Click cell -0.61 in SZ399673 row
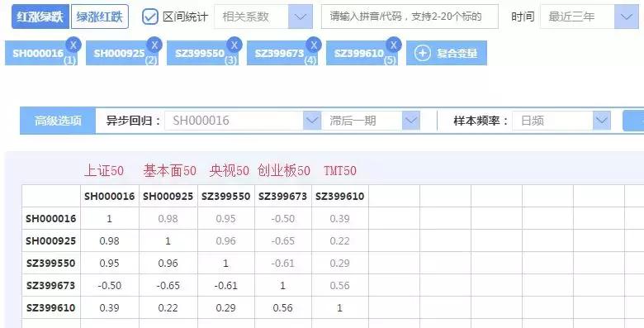644x328 pixels. (226, 285)
